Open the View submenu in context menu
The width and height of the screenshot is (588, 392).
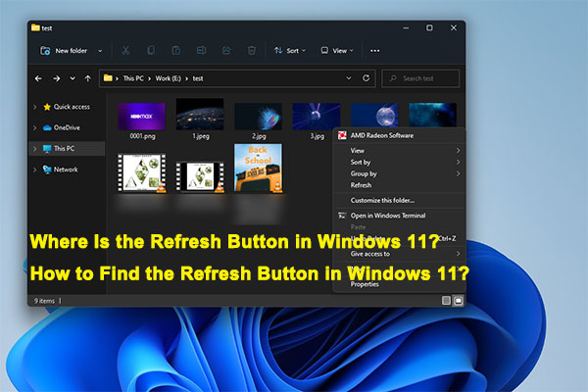tap(399, 150)
